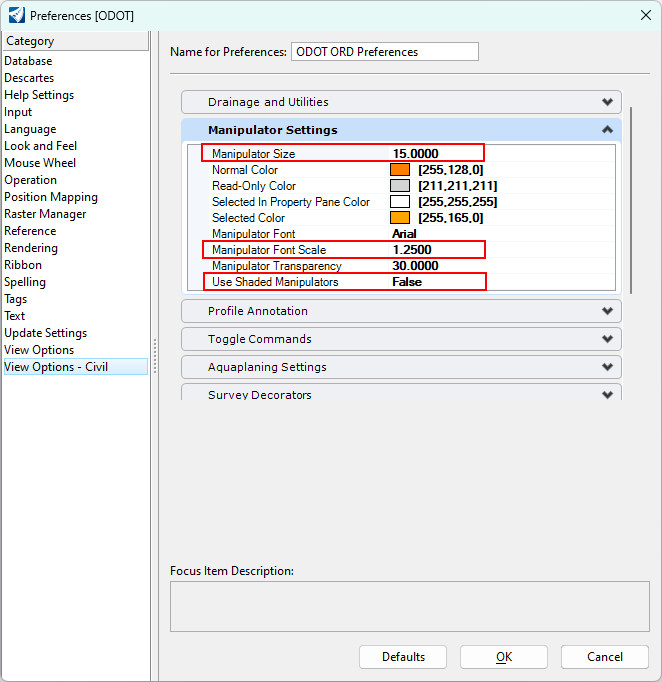
Task: Open the Spelling category
Action: click(25, 282)
